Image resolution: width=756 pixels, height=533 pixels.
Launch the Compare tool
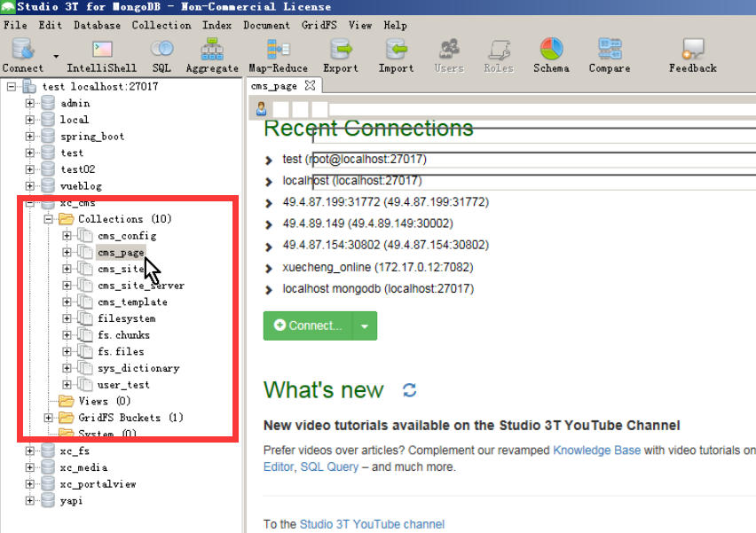[x=610, y=49]
